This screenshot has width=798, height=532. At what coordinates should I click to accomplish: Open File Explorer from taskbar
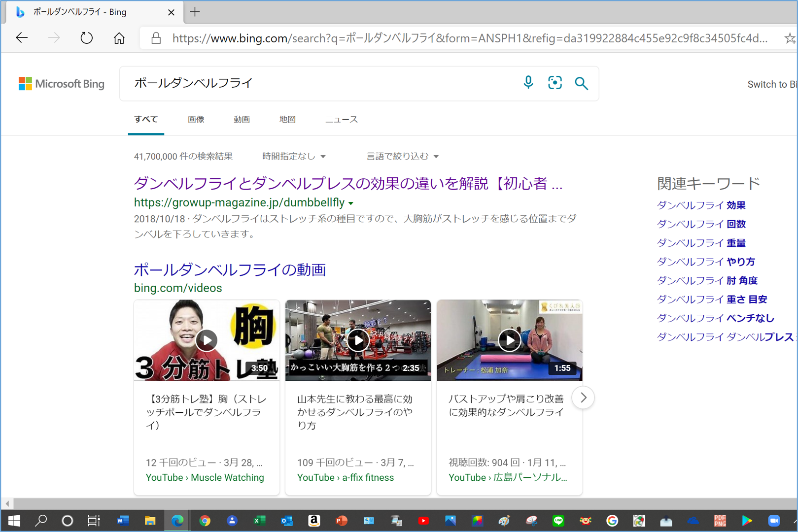point(150,521)
